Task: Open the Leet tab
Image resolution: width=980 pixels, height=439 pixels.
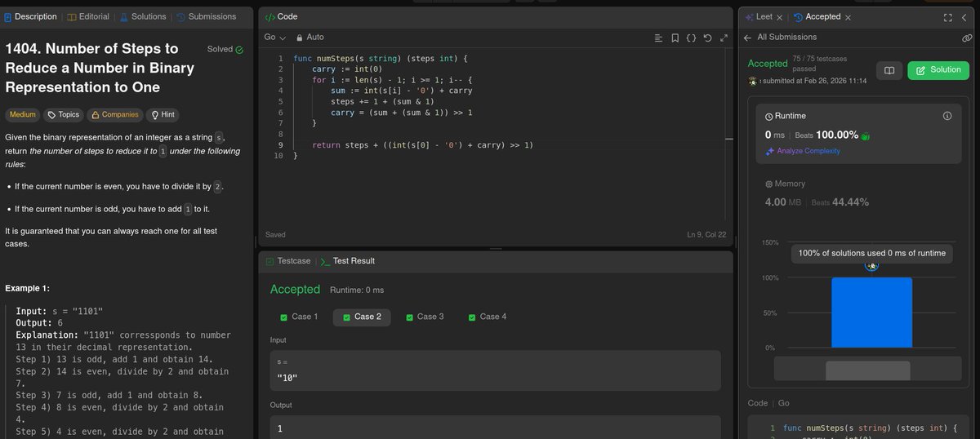Action: 759,16
